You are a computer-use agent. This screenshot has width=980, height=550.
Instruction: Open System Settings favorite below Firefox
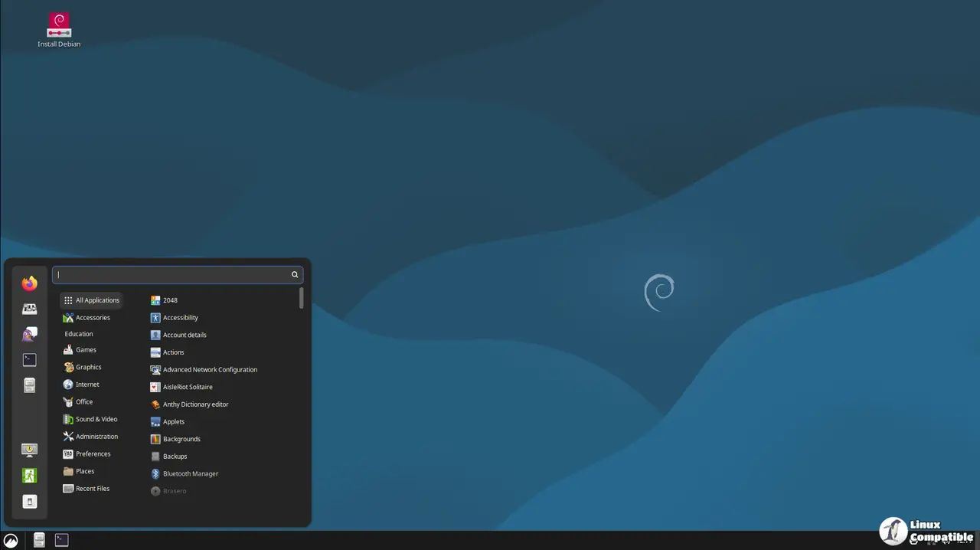coord(29,309)
